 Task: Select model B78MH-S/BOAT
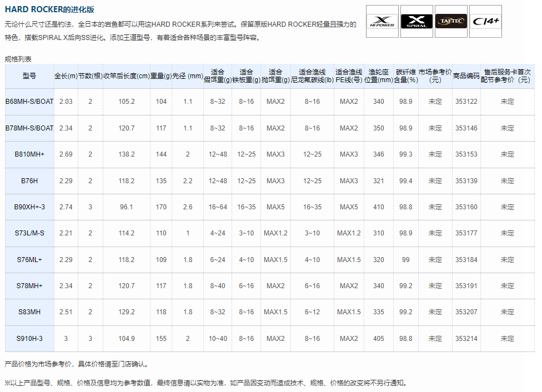pyautogui.click(x=29, y=128)
